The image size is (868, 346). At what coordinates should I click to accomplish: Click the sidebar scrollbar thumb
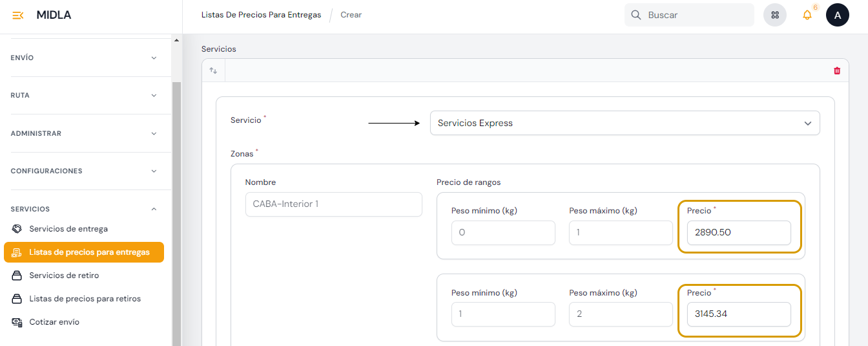(x=177, y=214)
